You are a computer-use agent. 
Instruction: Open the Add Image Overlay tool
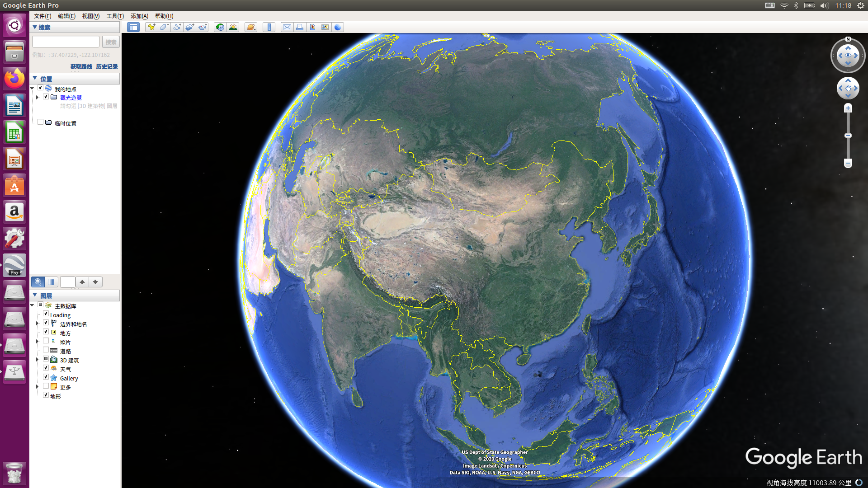click(189, 27)
